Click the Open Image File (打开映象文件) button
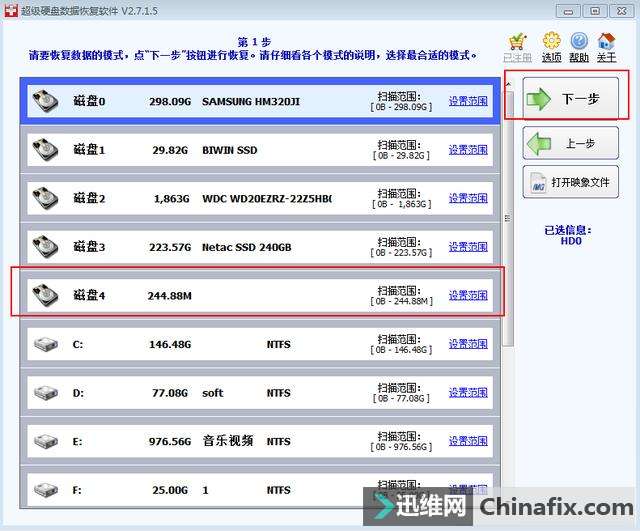The height and width of the screenshot is (531, 640). [570, 182]
